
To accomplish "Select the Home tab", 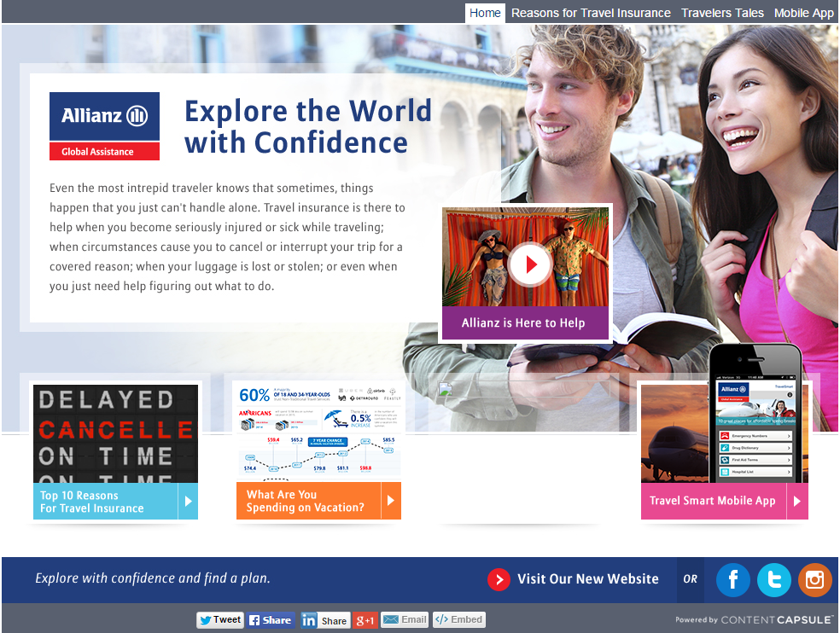I will coord(485,13).
